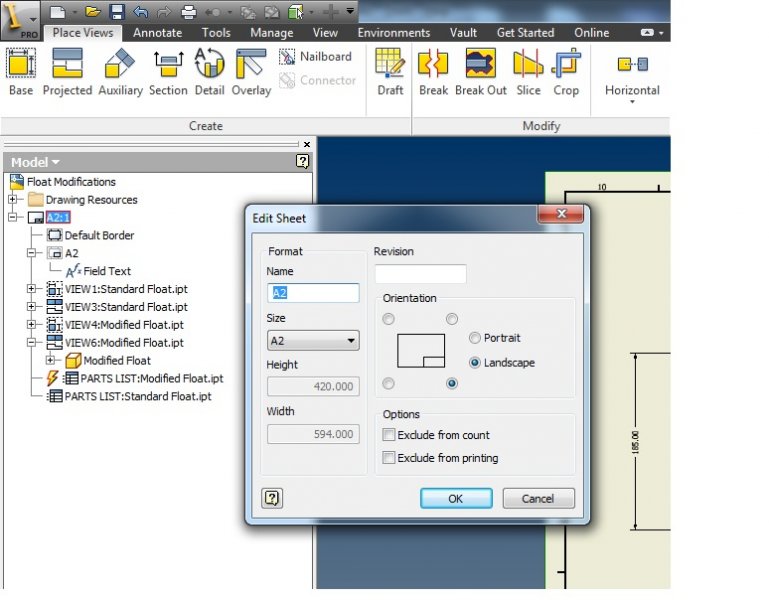Screen dimensions: 769x600
Task: Open the Inventor application menu button
Action: [x=20, y=20]
